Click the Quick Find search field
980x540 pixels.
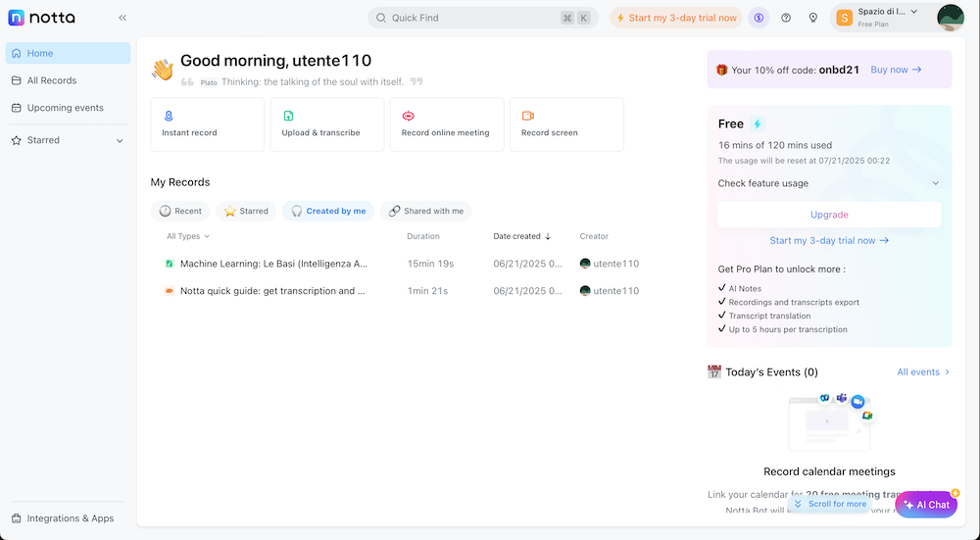tap(482, 18)
